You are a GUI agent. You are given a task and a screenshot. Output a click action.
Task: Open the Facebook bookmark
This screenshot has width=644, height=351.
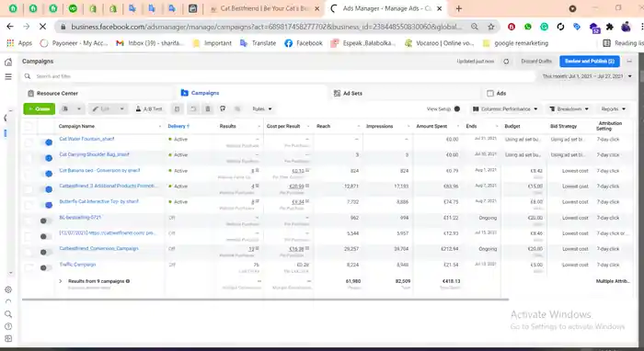304,43
